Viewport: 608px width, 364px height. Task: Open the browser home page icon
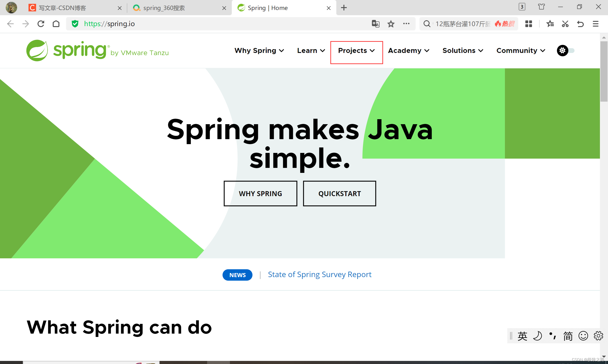[x=56, y=24]
